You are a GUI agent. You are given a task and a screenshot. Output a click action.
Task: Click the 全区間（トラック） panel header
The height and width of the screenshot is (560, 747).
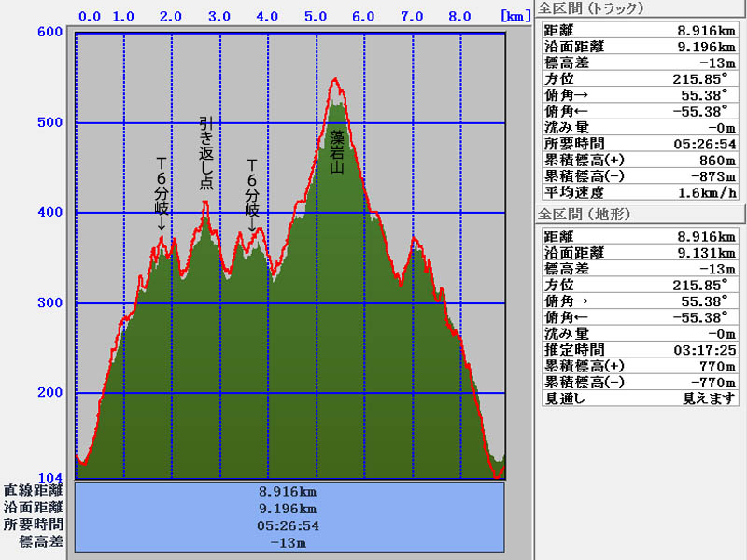(x=584, y=10)
